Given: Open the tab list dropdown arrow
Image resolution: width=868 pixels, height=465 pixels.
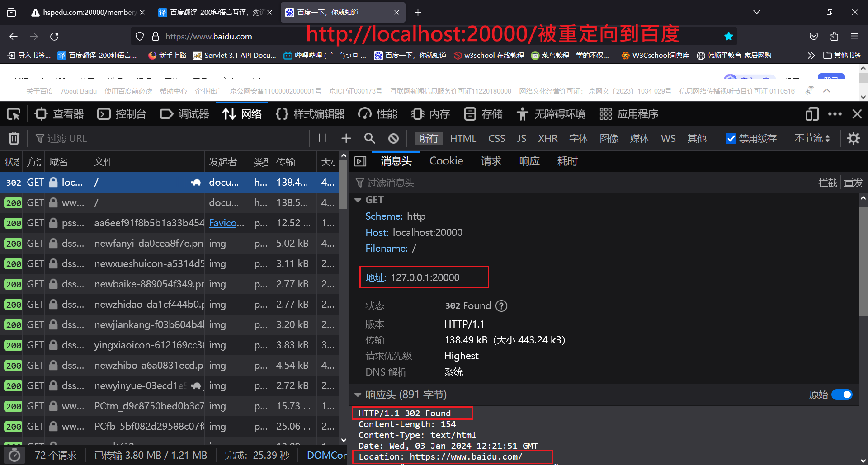Looking at the screenshot, I should click(757, 13).
